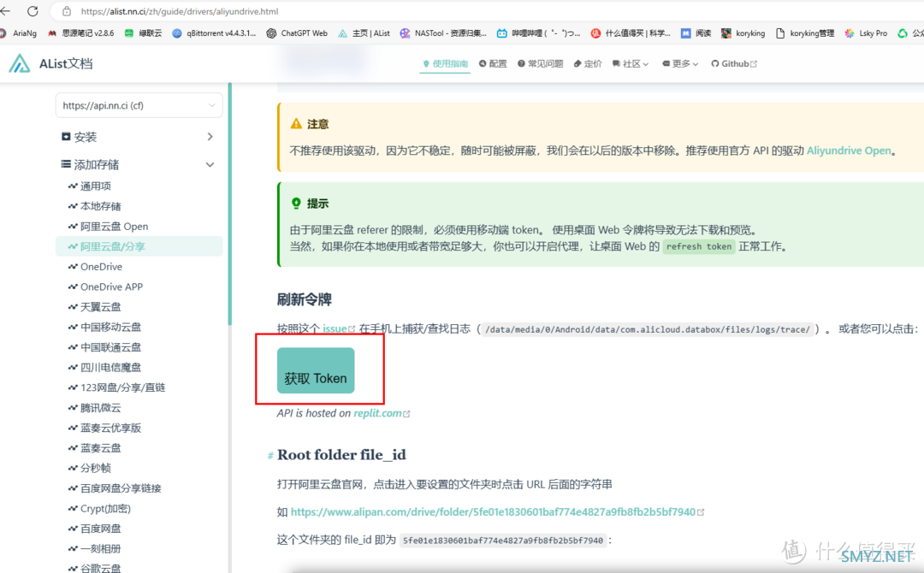This screenshot has height=573, width=924.
Task: Open 天翼云盘 in the sidebar
Action: 94,307
